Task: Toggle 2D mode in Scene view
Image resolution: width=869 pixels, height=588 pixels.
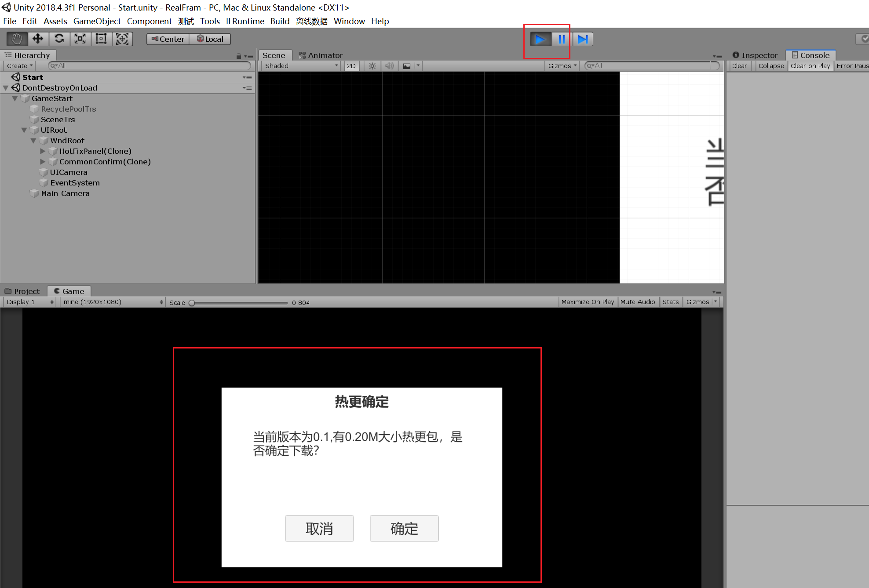Action: pyautogui.click(x=351, y=66)
